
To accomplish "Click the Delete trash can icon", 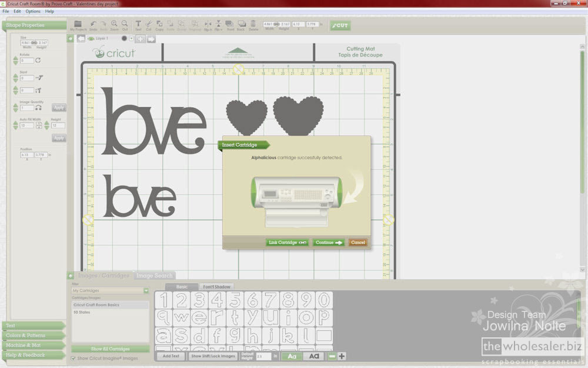I will (x=253, y=24).
